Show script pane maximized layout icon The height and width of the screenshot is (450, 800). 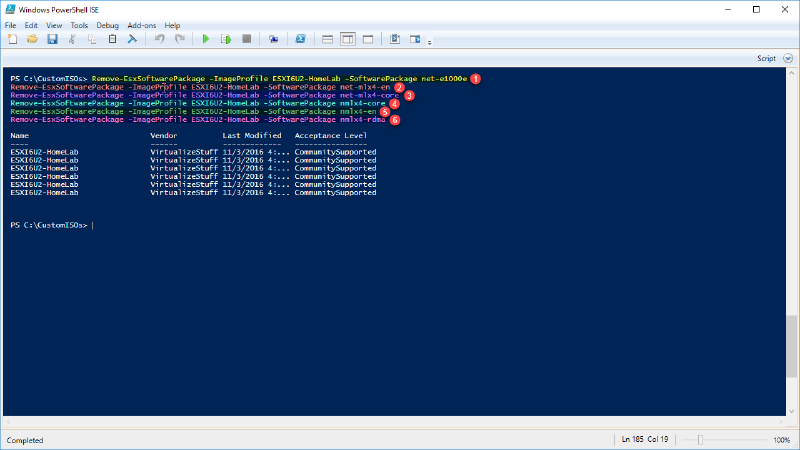(368, 39)
